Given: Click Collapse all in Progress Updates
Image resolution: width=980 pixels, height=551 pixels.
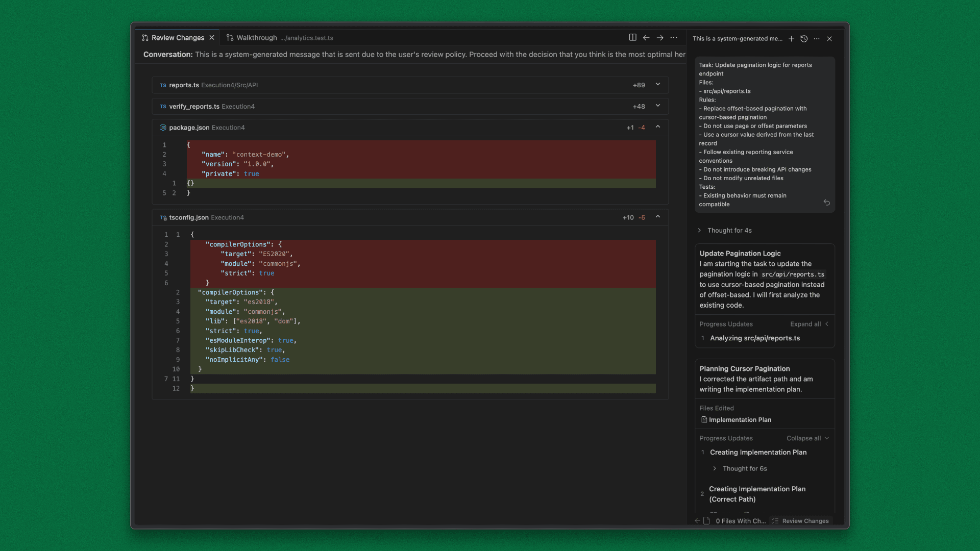Looking at the screenshot, I should tap(803, 438).
